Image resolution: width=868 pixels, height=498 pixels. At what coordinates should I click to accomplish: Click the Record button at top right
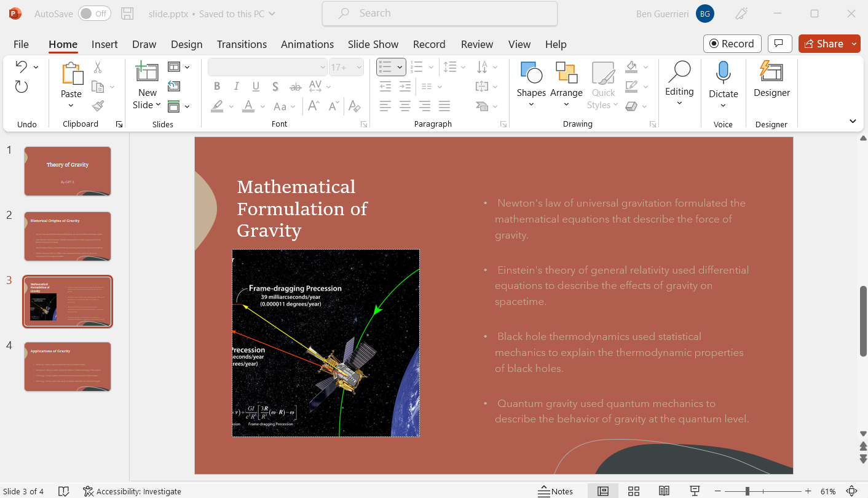(732, 44)
